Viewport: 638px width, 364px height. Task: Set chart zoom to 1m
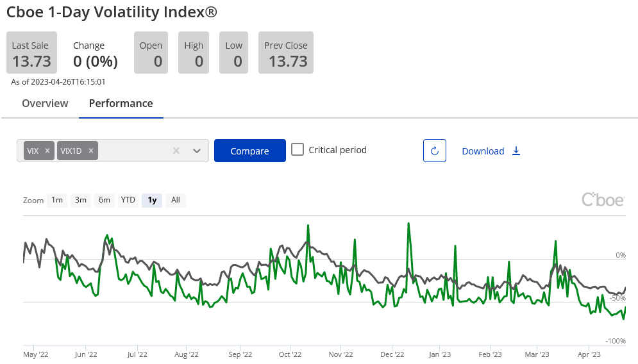pos(57,200)
